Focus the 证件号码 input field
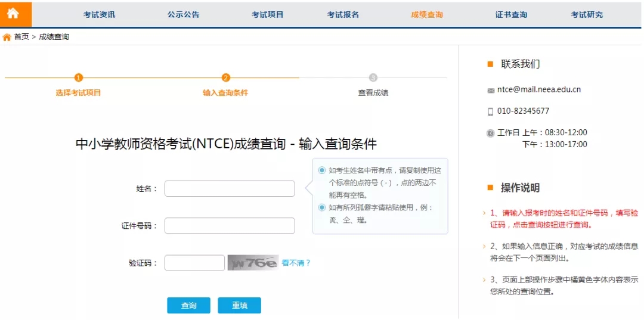The image size is (644, 320). [230, 226]
